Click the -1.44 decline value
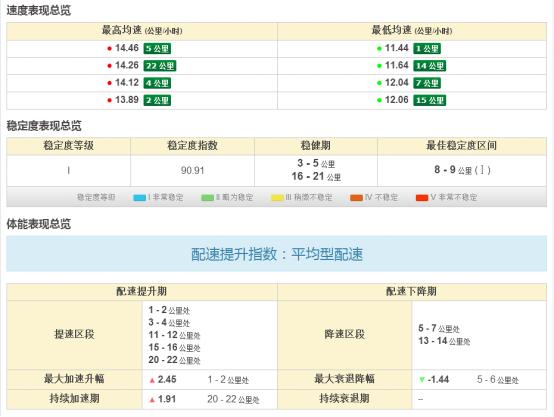 [438, 380]
